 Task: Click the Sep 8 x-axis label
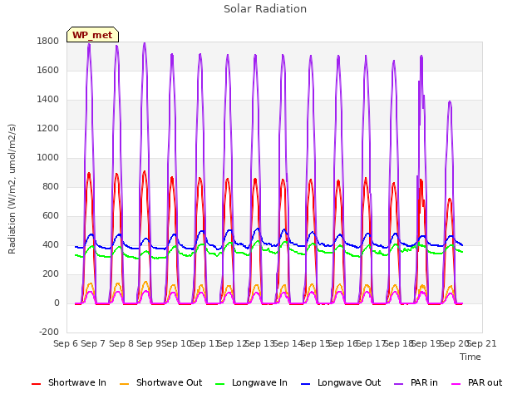click(121, 343)
